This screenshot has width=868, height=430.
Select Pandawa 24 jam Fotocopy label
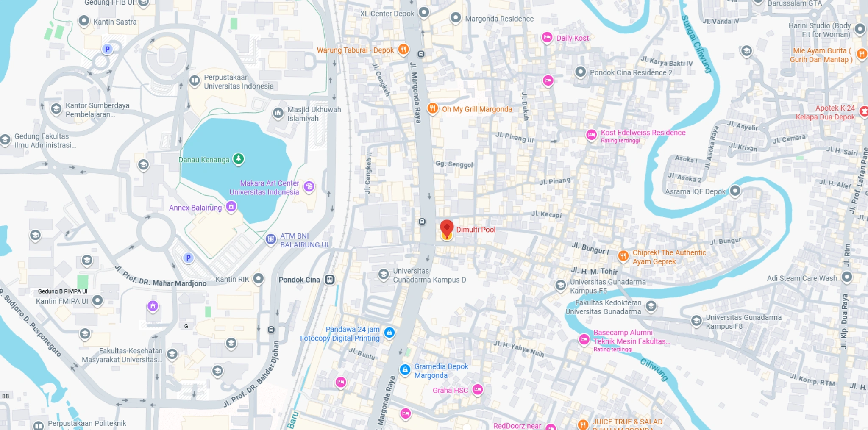click(340, 334)
